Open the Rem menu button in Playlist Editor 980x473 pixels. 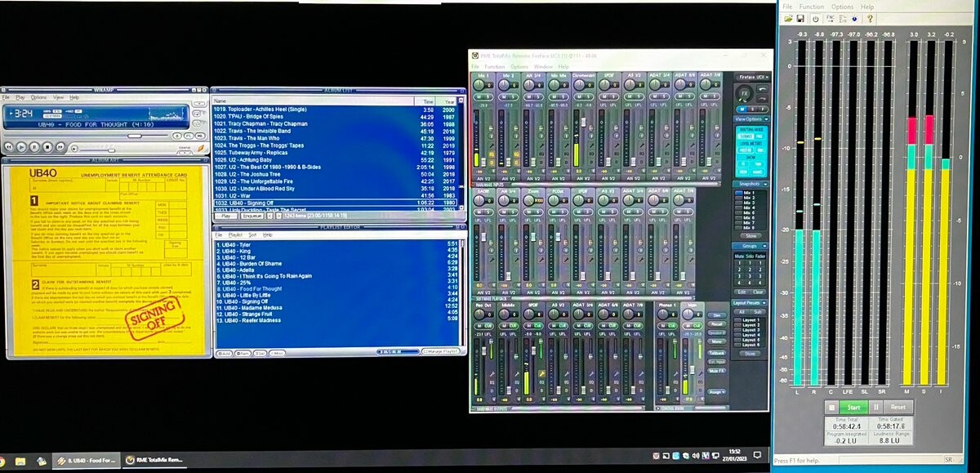point(243,353)
